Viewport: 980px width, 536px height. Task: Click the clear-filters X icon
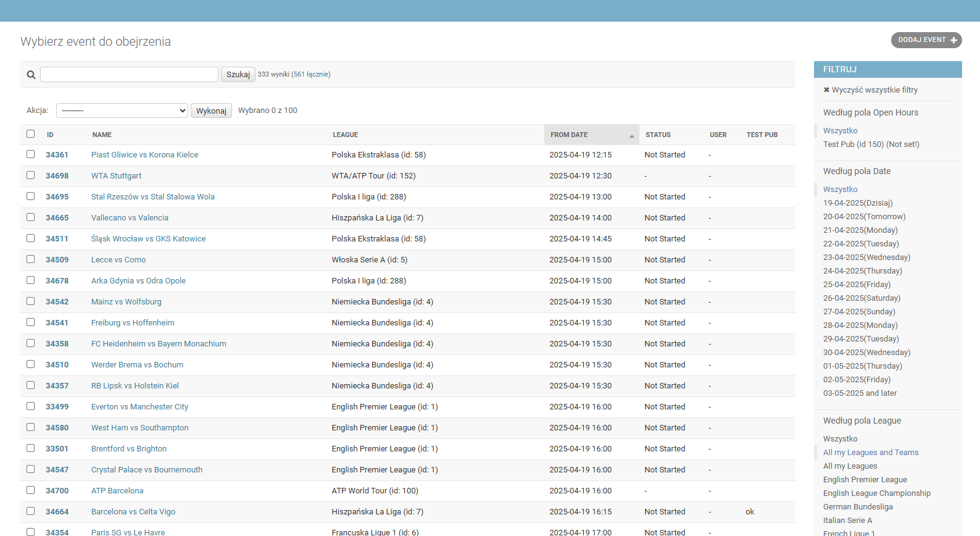click(826, 90)
